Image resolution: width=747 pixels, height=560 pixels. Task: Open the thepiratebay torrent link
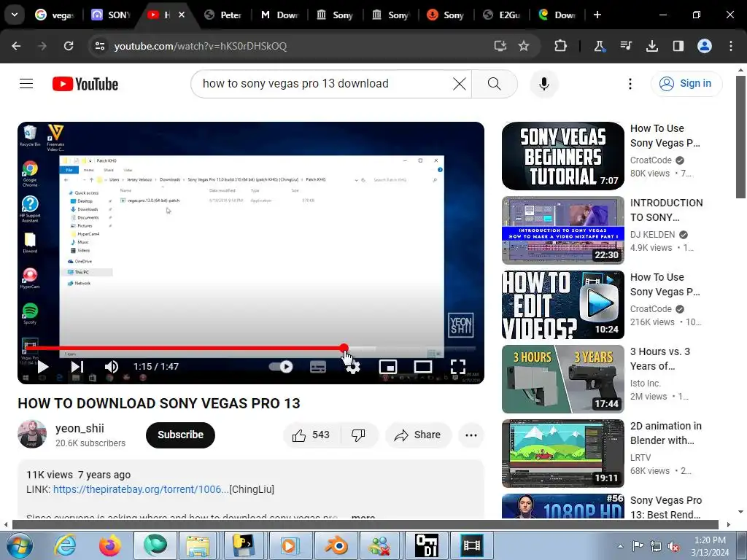tap(141, 489)
